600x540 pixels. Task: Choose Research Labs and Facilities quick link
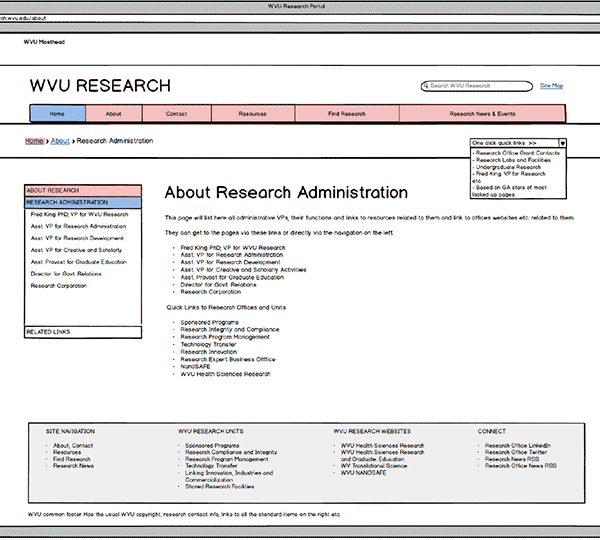tap(513, 160)
